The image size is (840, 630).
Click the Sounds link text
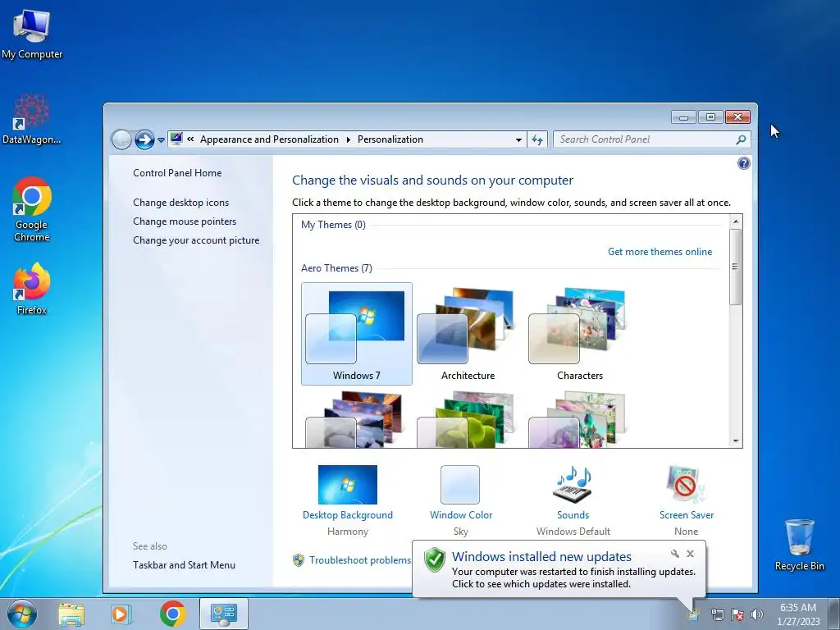tap(573, 515)
